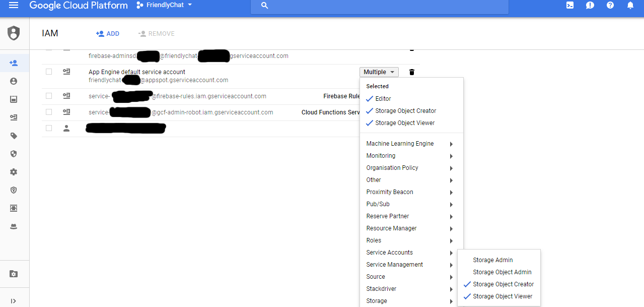Click the IAM & admin shield icon
The height and width of the screenshot is (307, 644).
click(x=14, y=33)
